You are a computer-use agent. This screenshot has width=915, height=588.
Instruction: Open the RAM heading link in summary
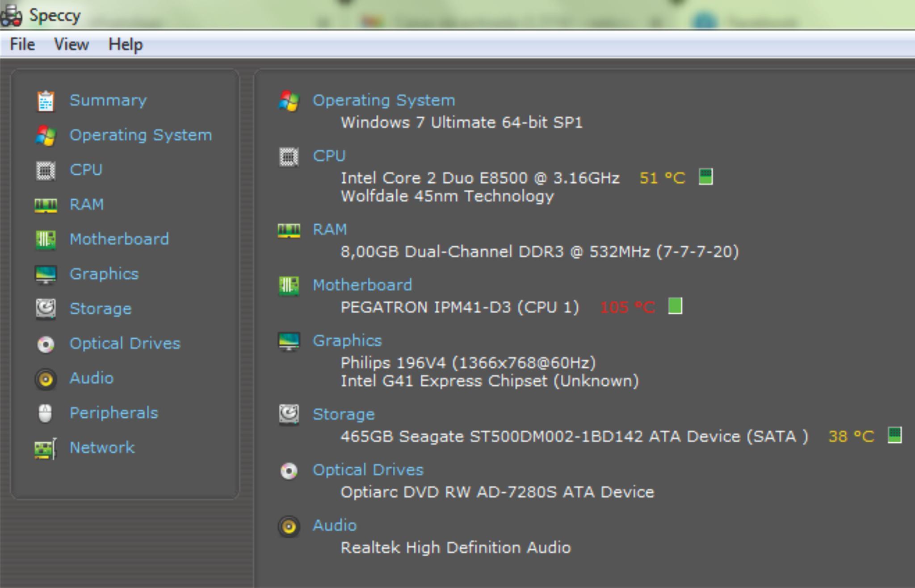pyautogui.click(x=330, y=229)
